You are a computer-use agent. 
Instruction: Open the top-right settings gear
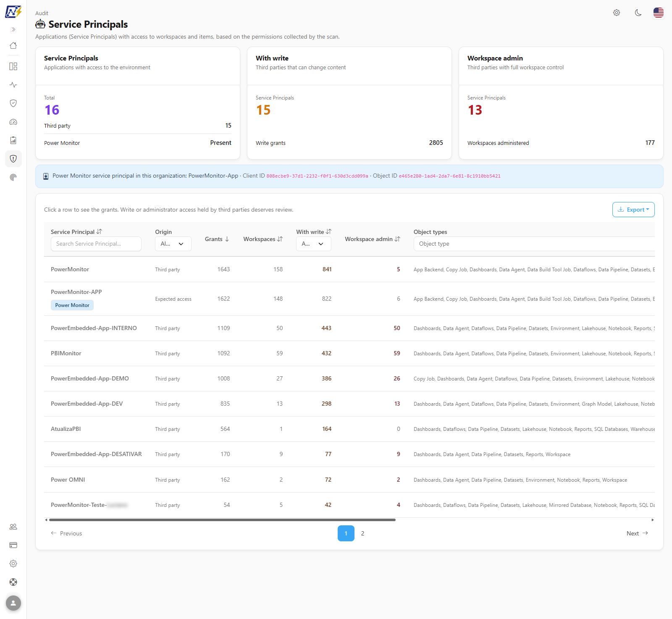(x=617, y=13)
